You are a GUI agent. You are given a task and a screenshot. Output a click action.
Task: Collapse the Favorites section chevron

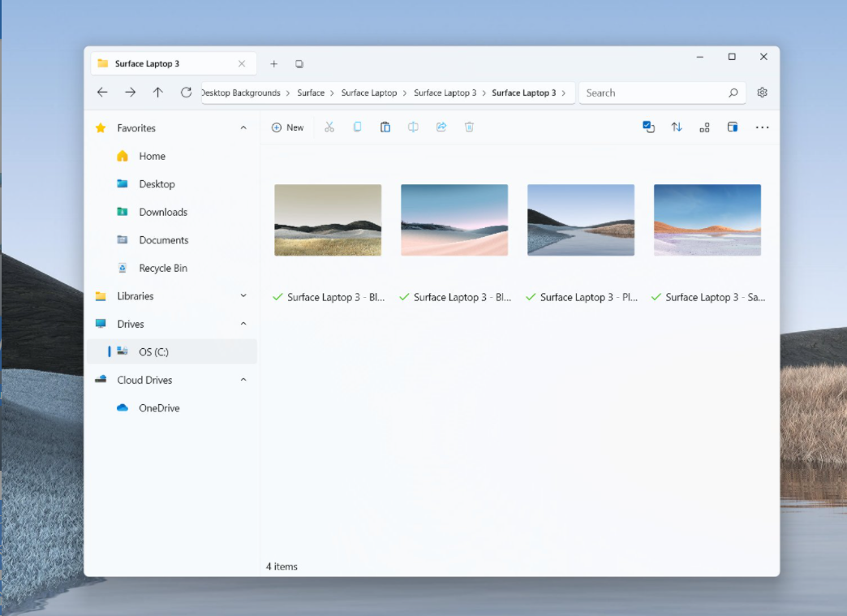coord(243,127)
